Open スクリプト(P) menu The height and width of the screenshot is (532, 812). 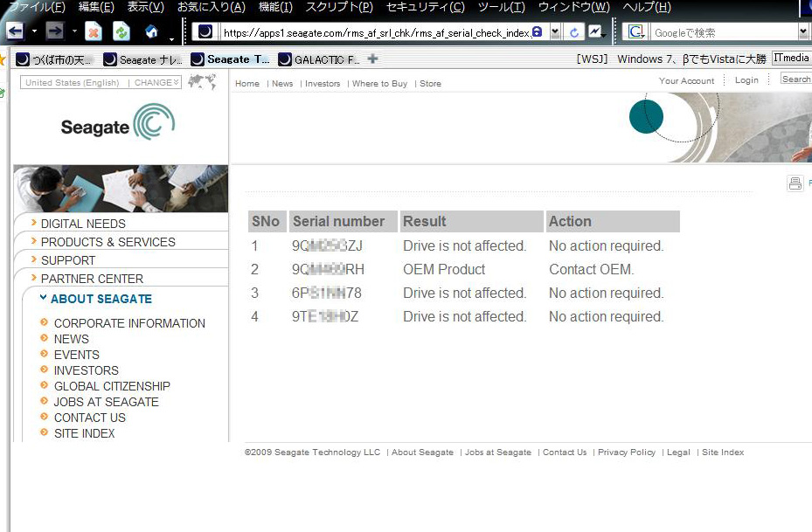[339, 7]
